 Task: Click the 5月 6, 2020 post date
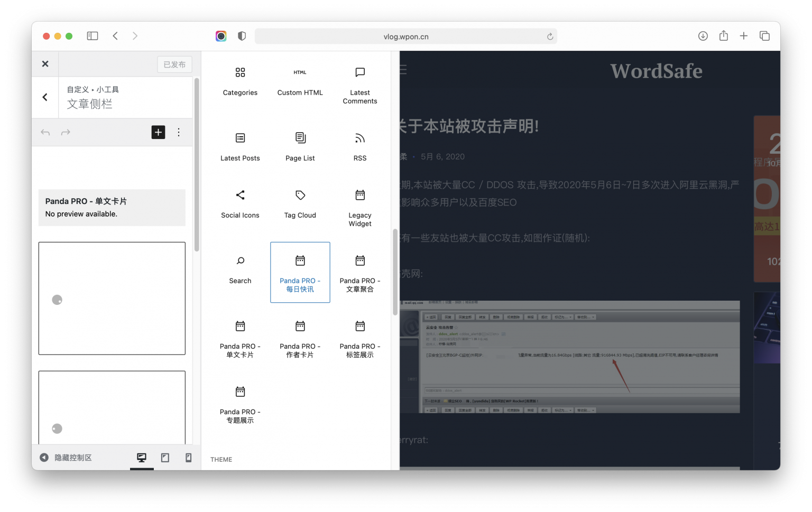(x=442, y=157)
